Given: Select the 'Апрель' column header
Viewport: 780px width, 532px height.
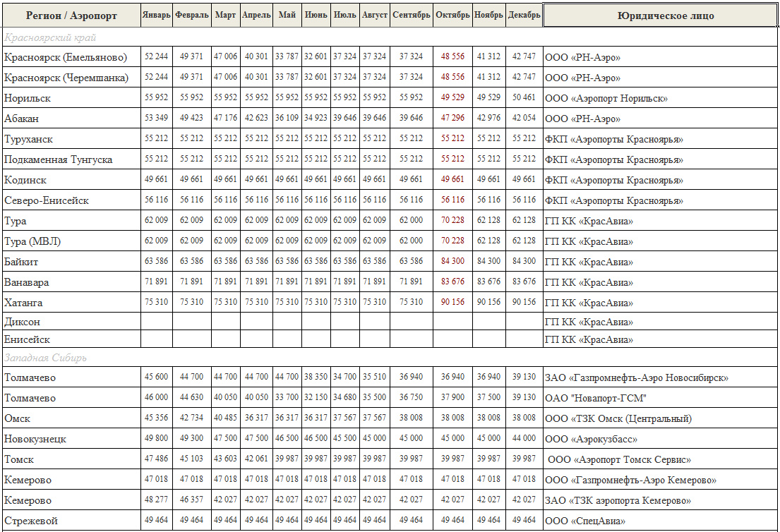Looking at the screenshot, I should coord(256,15).
